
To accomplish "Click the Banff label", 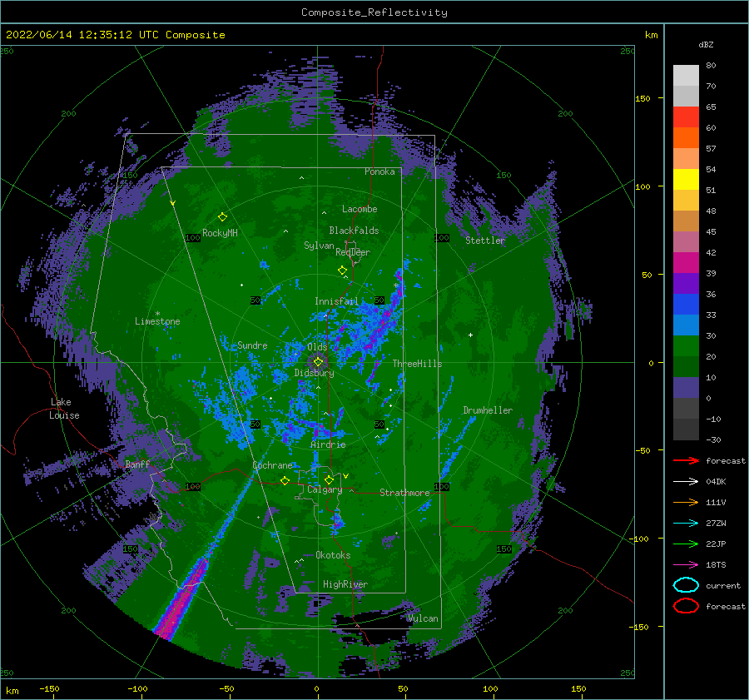I will (137, 464).
